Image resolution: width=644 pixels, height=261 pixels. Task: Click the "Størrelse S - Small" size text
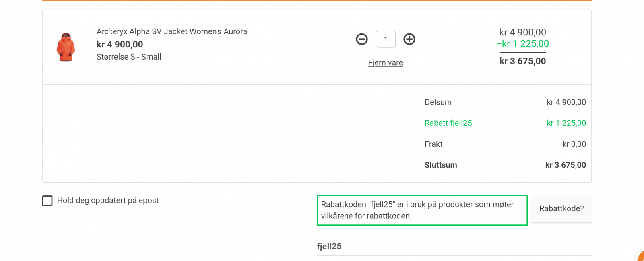tap(129, 57)
